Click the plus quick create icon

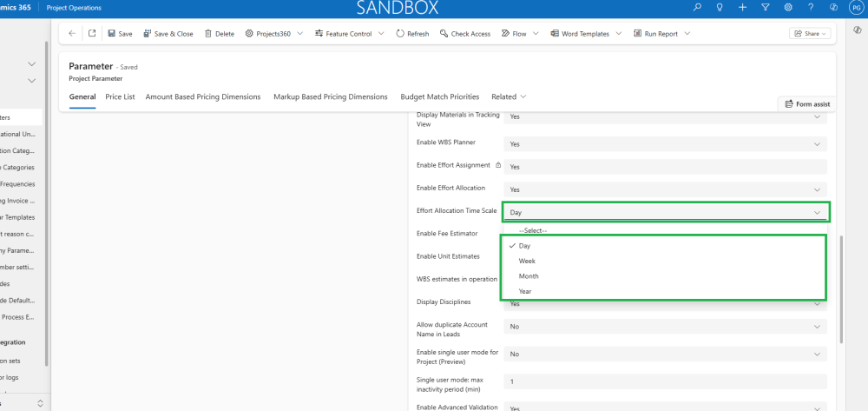(742, 7)
